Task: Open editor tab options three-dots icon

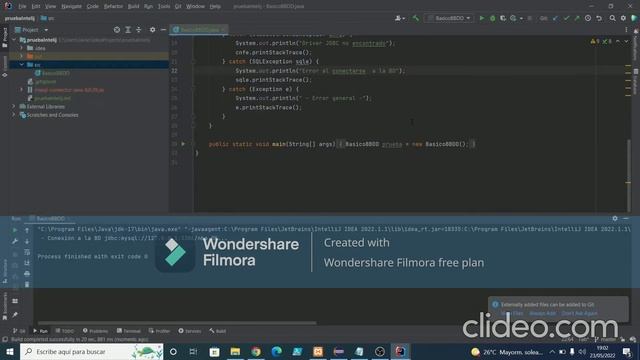Action: [626, 30]
